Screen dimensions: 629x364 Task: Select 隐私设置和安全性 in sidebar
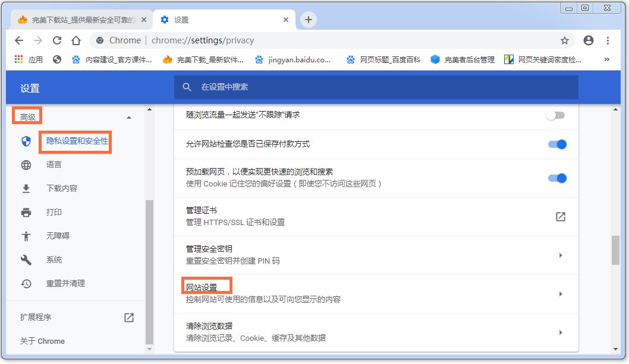77,141
